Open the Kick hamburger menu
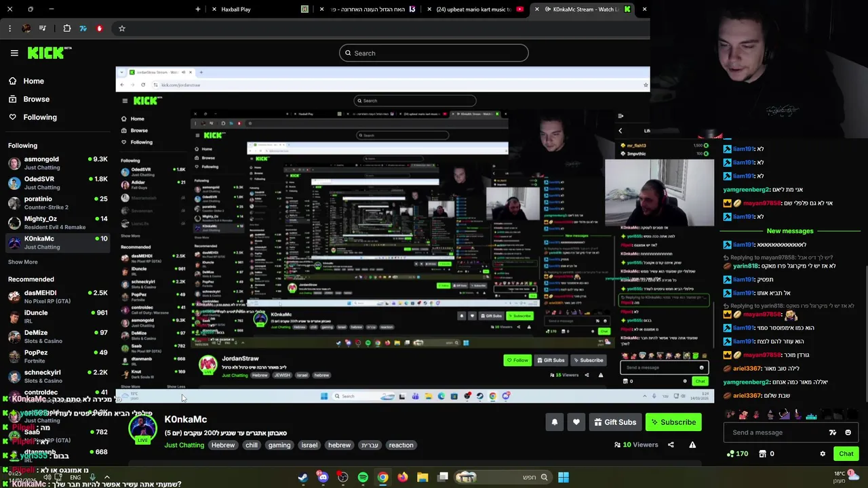 click(x=14, y=53)
